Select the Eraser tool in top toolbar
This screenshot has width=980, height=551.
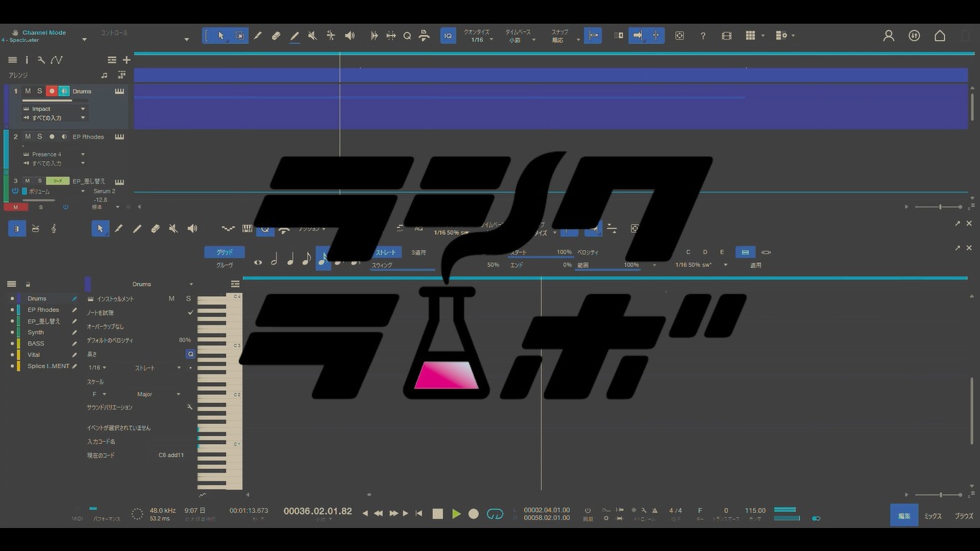[x=276, y=36]
